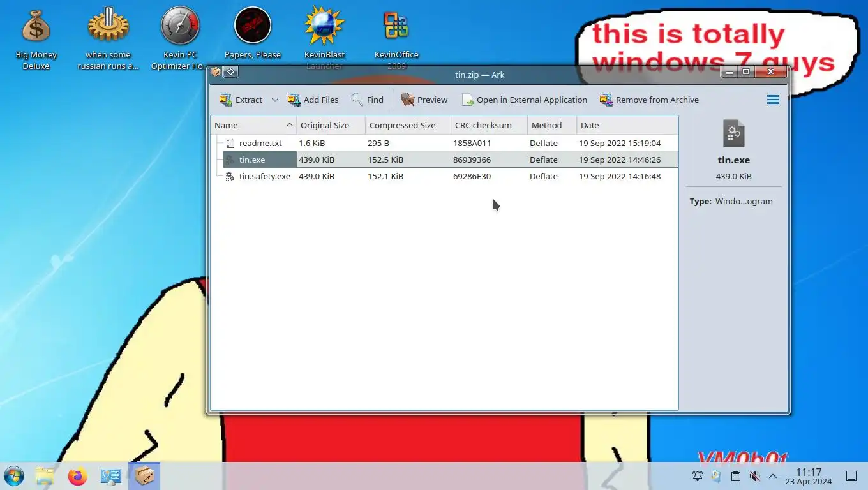Click the 295 B compressed size cell
The width and height of the screenshot is (868, 490).
click(x=378, y=143)
